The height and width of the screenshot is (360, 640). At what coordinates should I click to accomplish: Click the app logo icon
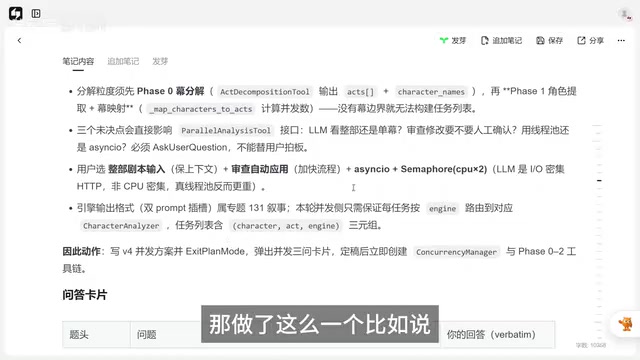(x=16, y=13)
